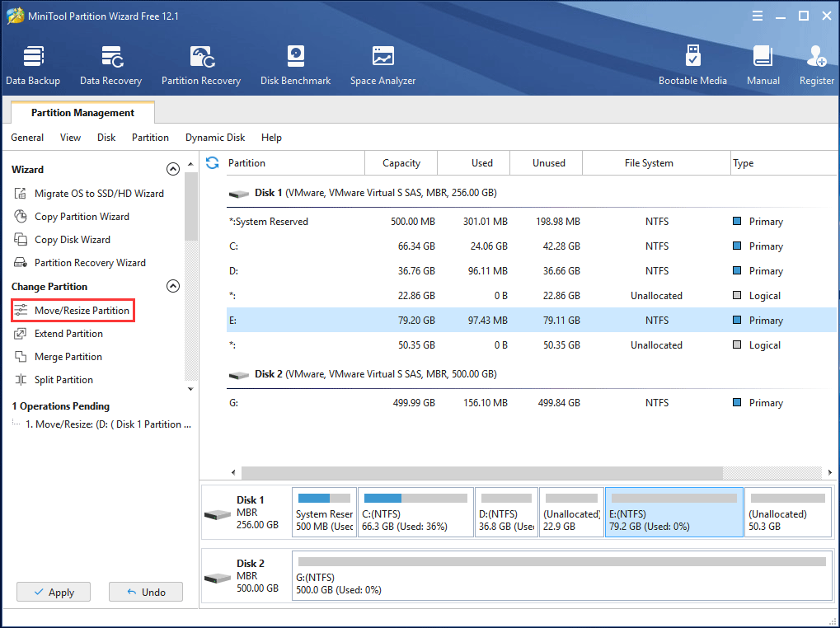
Task: Click the horizontal scrollbar right arrow
Action: (x=830, y=473)
